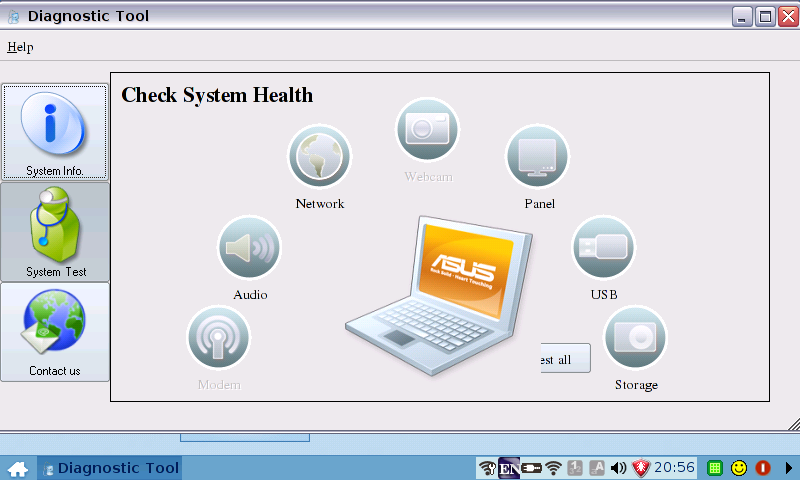Open the System Info. section

[55, 132]
